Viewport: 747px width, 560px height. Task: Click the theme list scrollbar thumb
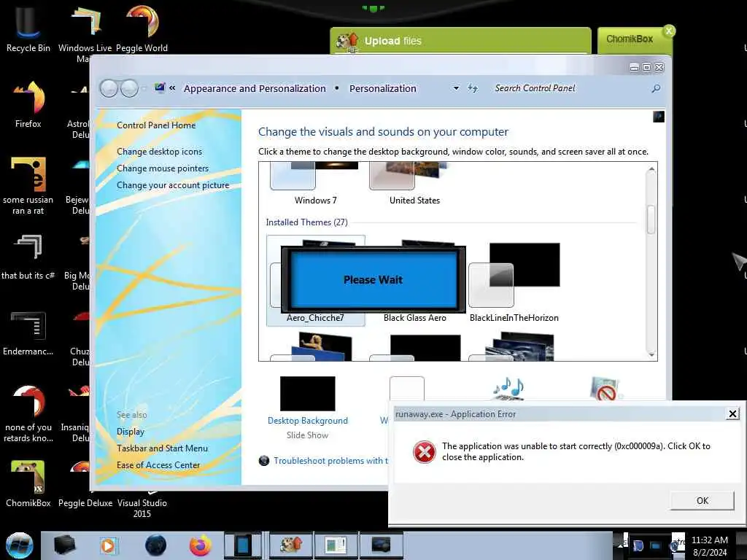[651, 219]
